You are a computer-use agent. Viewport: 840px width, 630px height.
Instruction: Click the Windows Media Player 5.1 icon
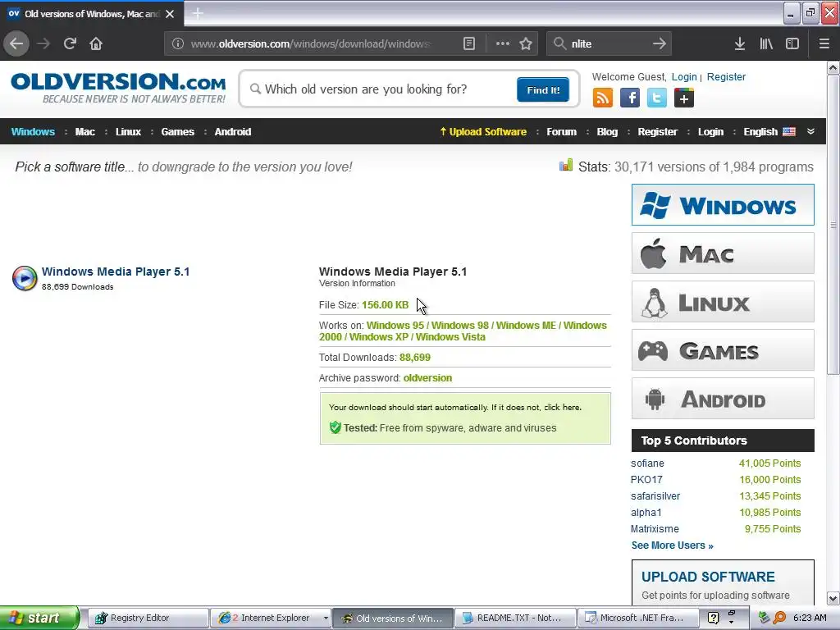point(25,278)
